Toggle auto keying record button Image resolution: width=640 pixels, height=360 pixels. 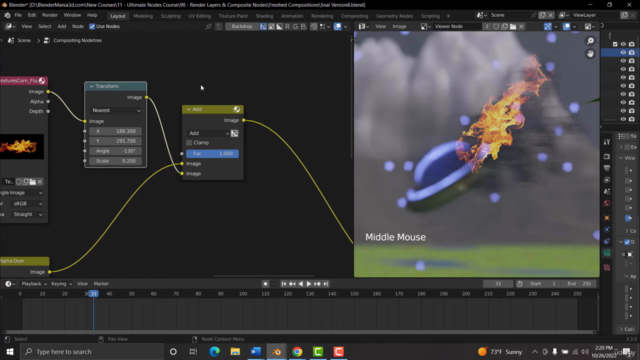[265, 284]
